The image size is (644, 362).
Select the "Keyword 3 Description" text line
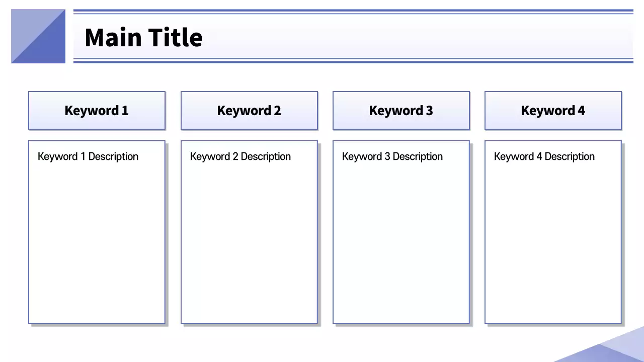click(392, 156)
